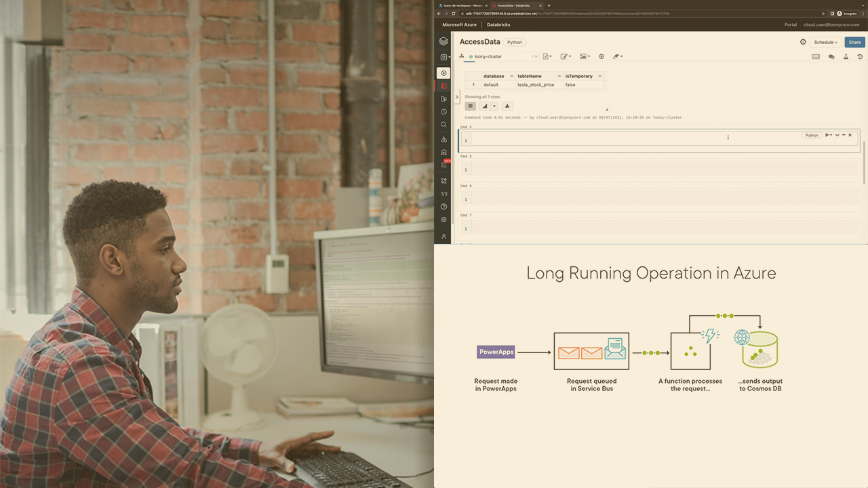Open the Experiments flask icon
Screen dimensions: 868x488
pyautogui.click(x=846, y=57)
